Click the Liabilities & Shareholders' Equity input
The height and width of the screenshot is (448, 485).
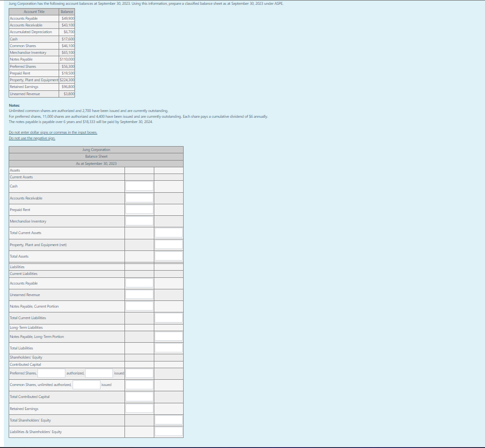(168, 431)
